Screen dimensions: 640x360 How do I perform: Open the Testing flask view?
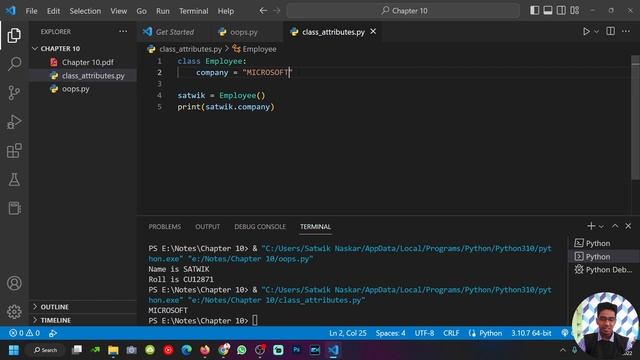click(14, 180)
